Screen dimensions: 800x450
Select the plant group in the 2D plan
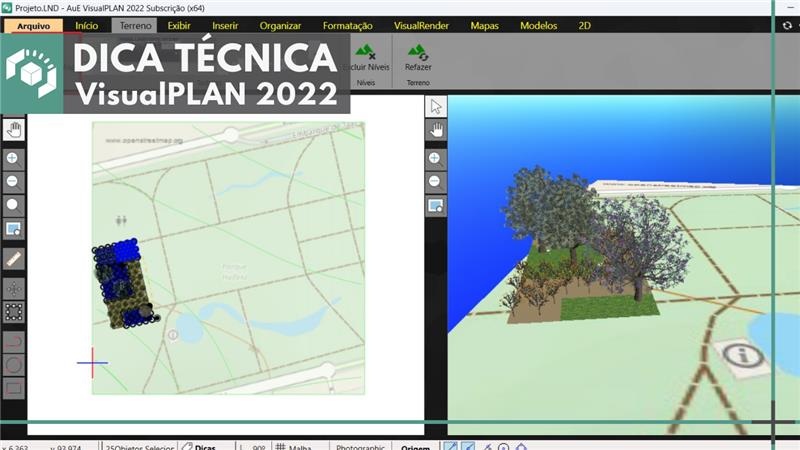(x=125, y=283)
